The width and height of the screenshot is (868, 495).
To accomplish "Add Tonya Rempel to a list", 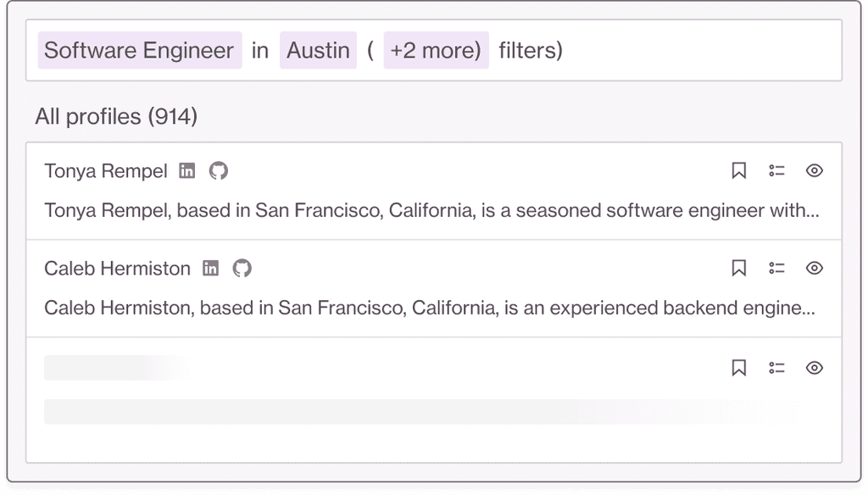I will pos(776,171).
